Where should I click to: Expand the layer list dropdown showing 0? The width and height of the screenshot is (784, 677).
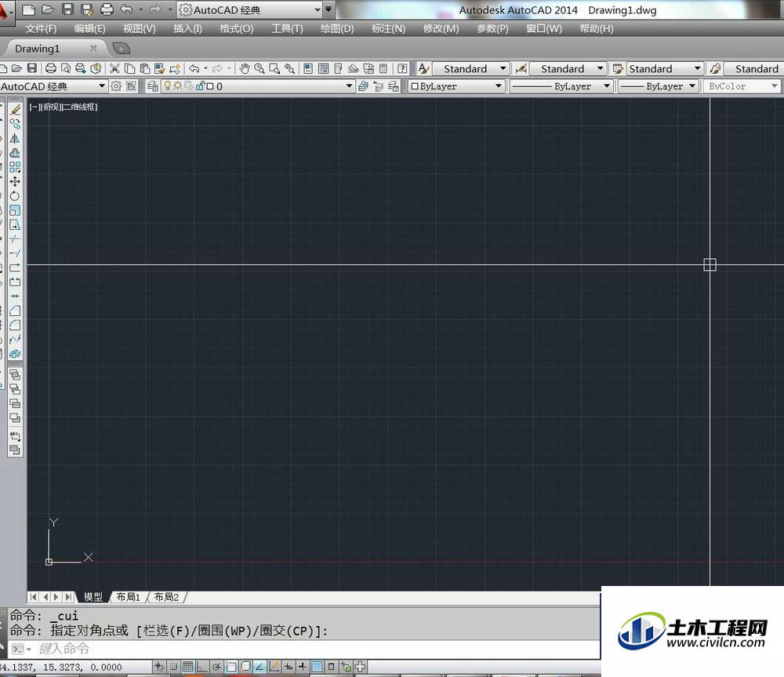[x=349, y=86]
